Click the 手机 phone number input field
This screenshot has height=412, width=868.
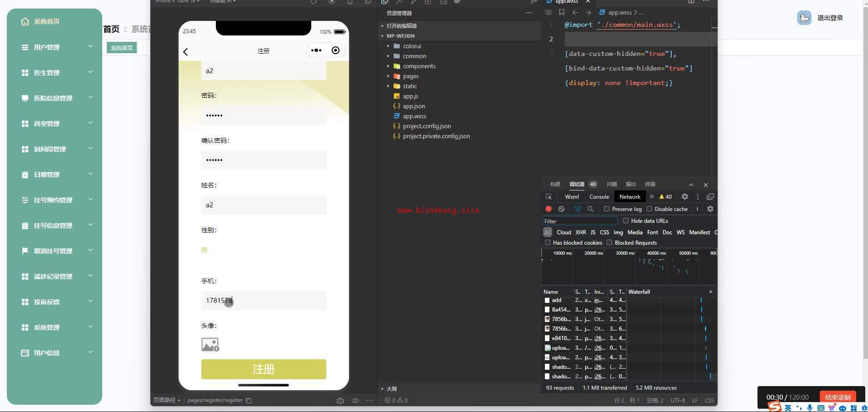tap(264, 301)
